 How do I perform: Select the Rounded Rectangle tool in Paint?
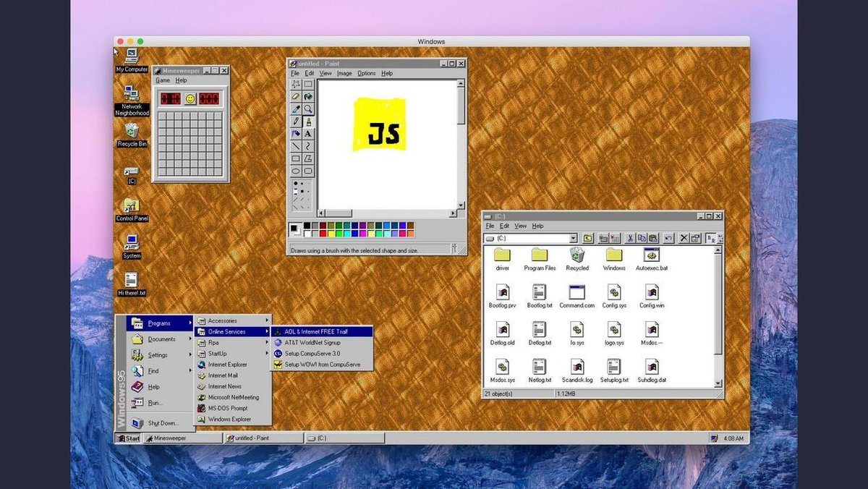tap(308, 170)
